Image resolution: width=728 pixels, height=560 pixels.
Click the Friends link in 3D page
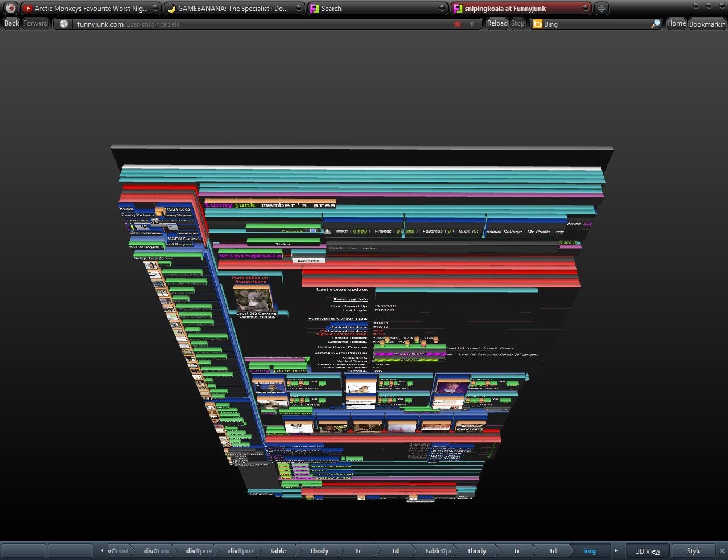click(x=396, y=232)
